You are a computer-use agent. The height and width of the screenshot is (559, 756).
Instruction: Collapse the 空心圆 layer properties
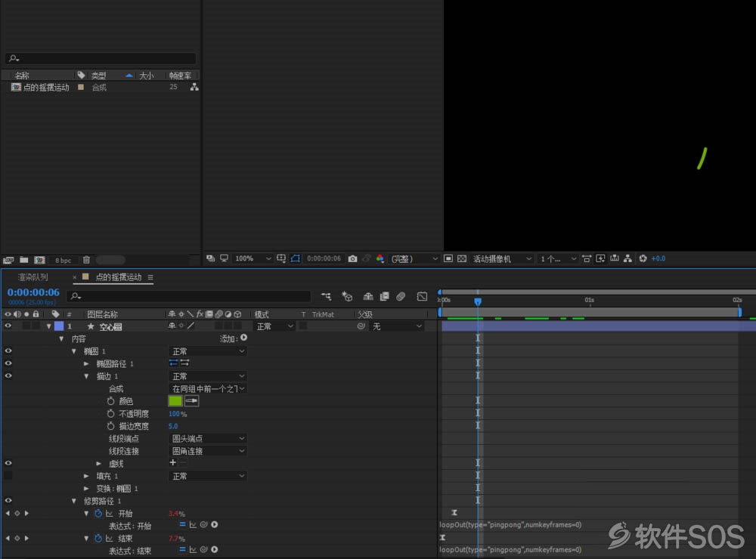click(48, 326)
